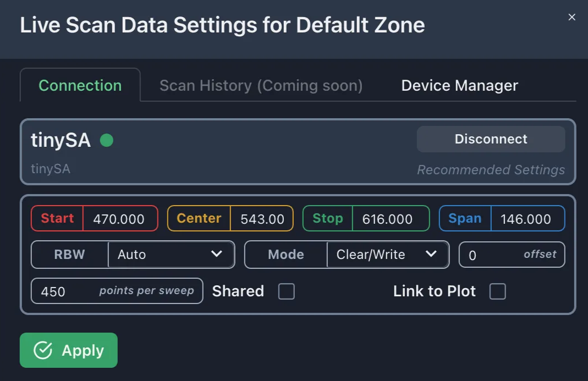Image resolution: width=588 pixels, height=381 pixels.
Task: Click the points per sweep field
Action: coord(117,291)
